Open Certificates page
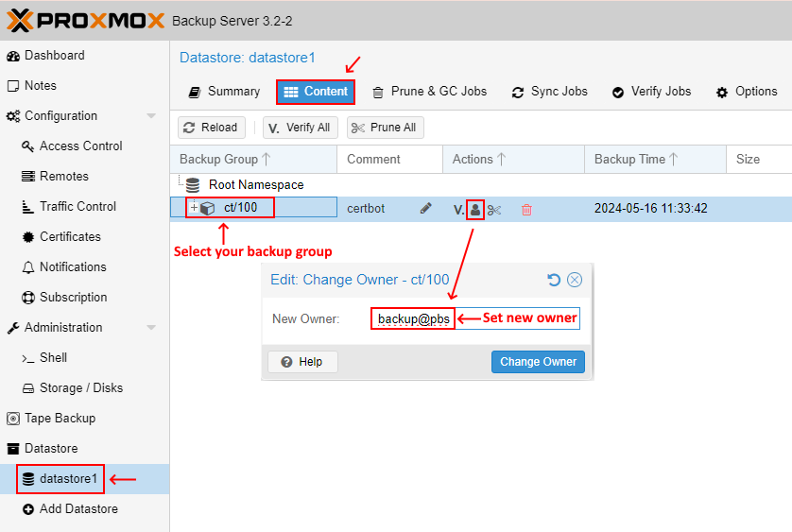 click(61, 237)
